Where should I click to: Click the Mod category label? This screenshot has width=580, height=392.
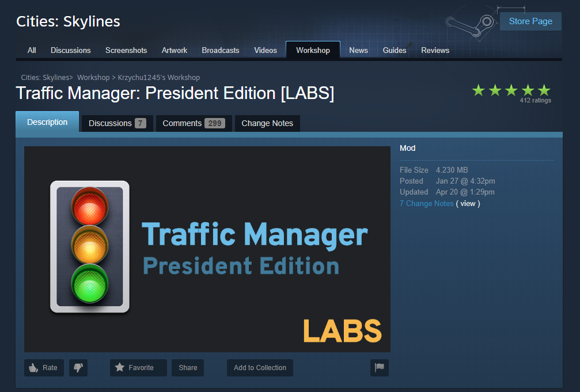[x=408, y=148]
